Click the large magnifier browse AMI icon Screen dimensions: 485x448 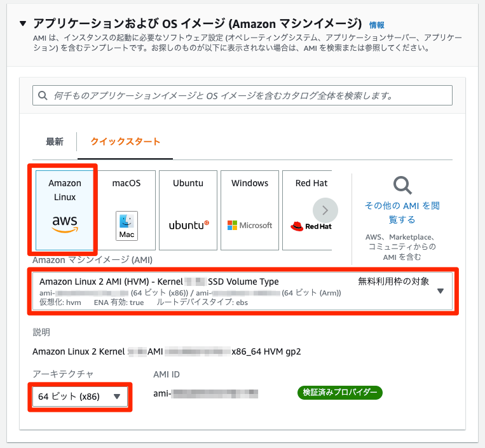pyautogui.click(x=402, y=185)
